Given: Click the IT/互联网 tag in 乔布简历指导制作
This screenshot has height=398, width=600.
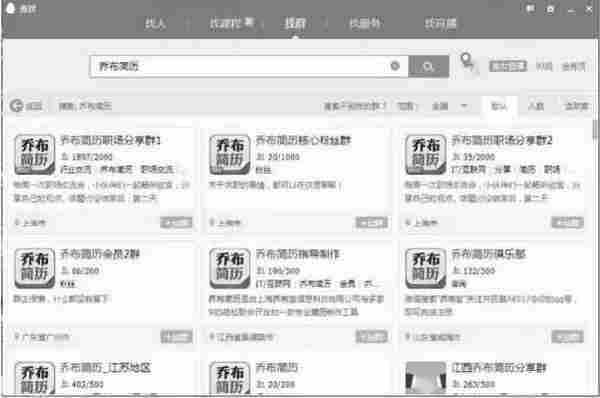Looking at the screenshot, I should [x=274, y=284].
